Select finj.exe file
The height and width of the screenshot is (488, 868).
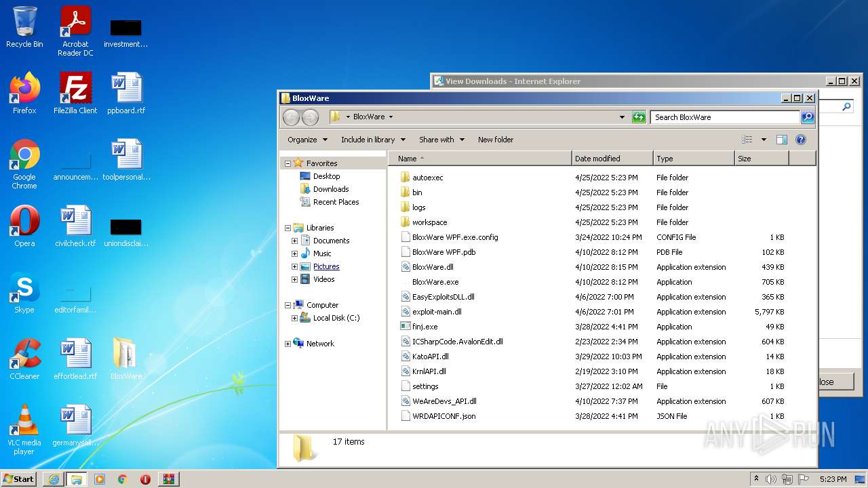coord(425,327)
